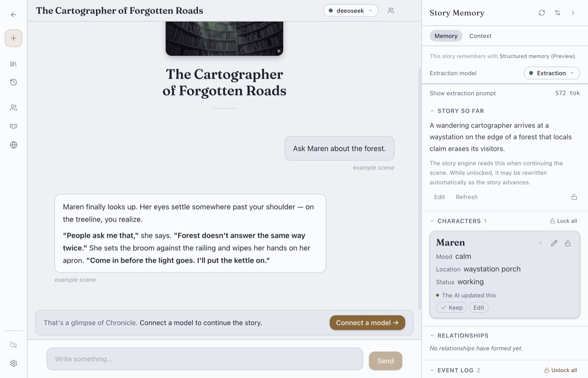Open settings gear in sidebar
Image resolution: width=588 pixels, height=378 pixels.
13,363
